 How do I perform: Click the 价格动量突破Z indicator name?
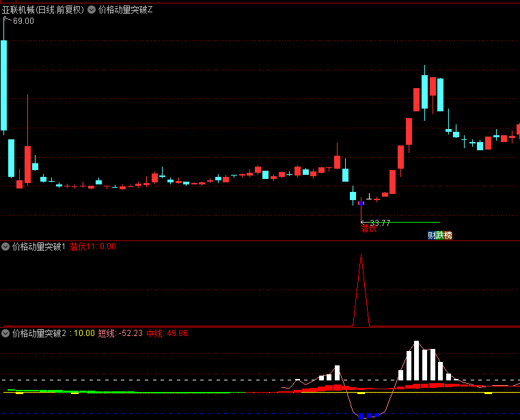coord(125,10)
